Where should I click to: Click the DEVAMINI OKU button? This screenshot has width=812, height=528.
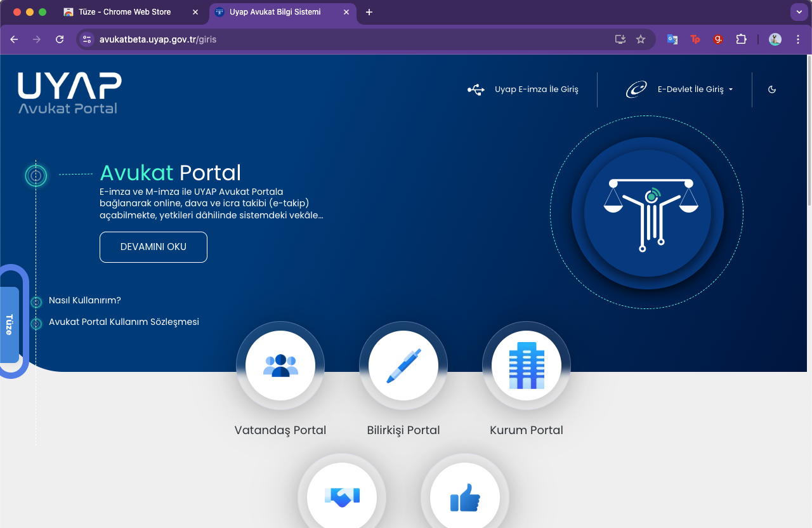(x=154, y=247)
